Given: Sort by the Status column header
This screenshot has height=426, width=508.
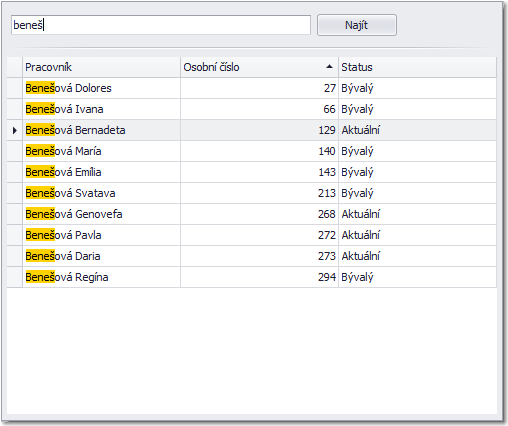Looking at the screenshot, I should (417, 67).
